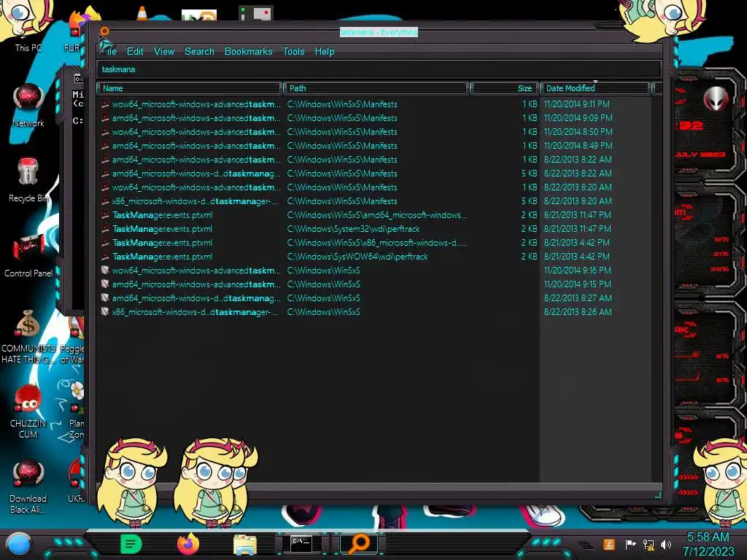Select x86_microsoft-windows-d..dtaskmanager manifest, 5 KB

[x=195, y=201]
